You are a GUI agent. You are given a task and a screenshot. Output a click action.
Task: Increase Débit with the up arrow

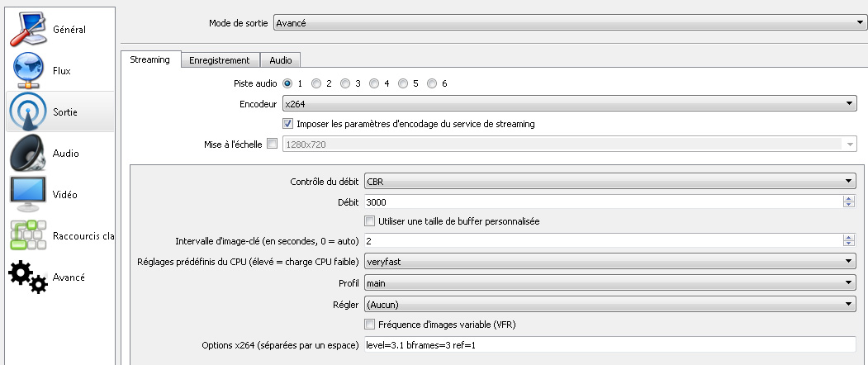coord(849,199)
